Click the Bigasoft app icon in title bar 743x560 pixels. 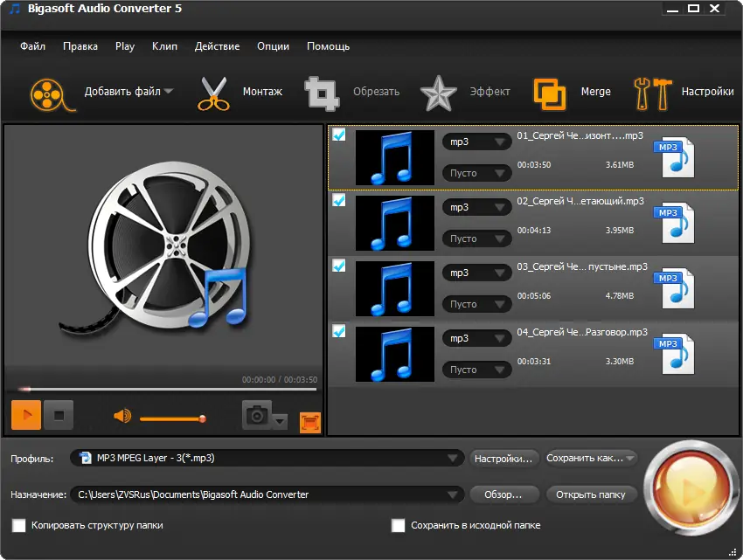tap(15, 9)
